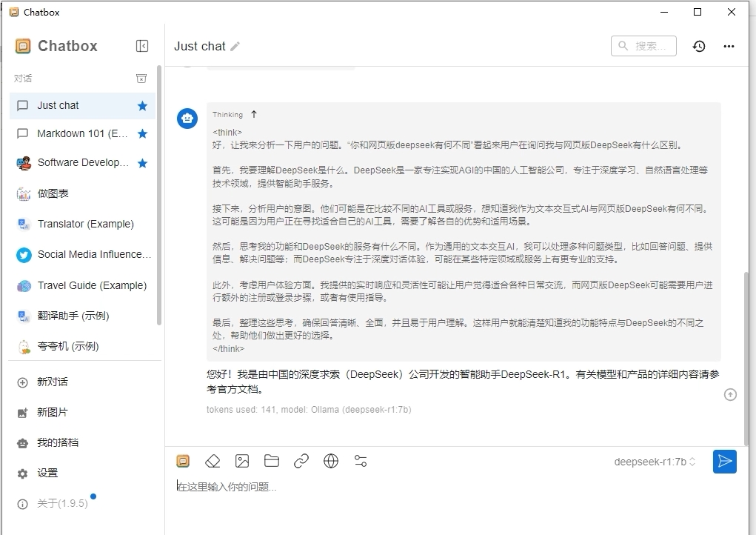Viewport: 756px width, 535px height.
Task: Click the 对话 section label
Action: click(23, 78)
